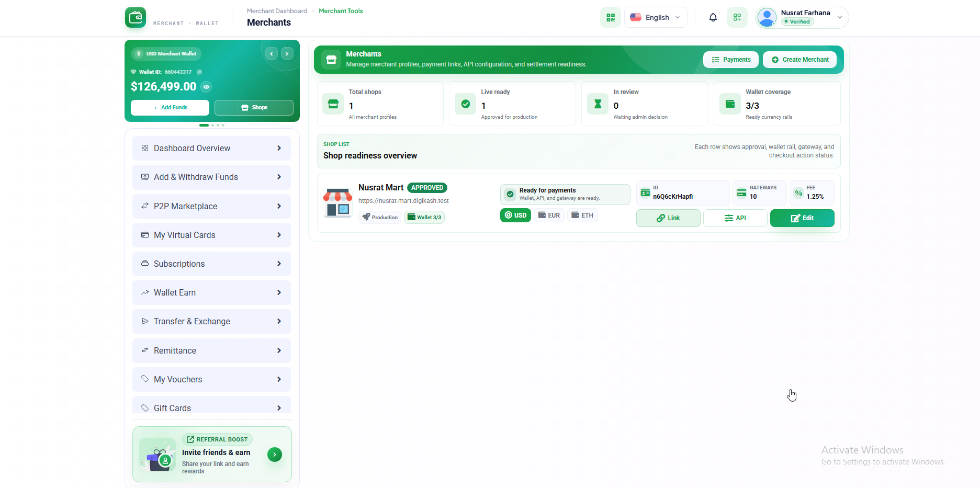Click the Add Funds button
Viewport: 980px width, 488px height.
(x=170, y=108)
